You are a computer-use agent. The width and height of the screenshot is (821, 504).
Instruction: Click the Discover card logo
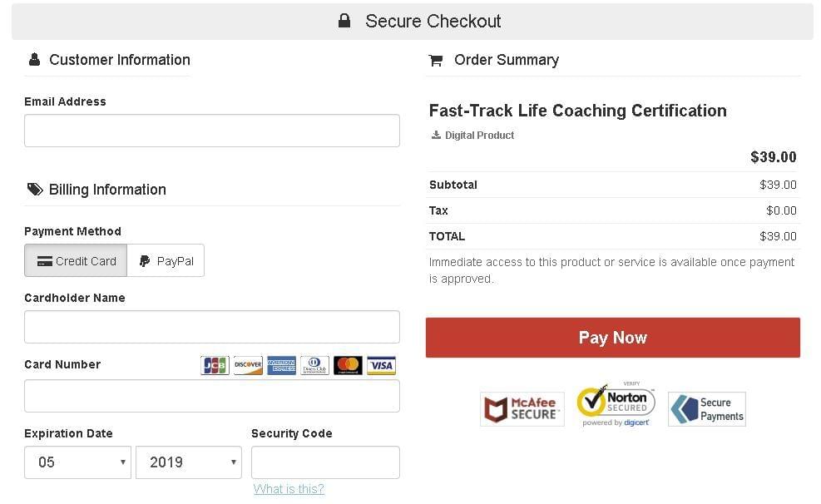248,365
